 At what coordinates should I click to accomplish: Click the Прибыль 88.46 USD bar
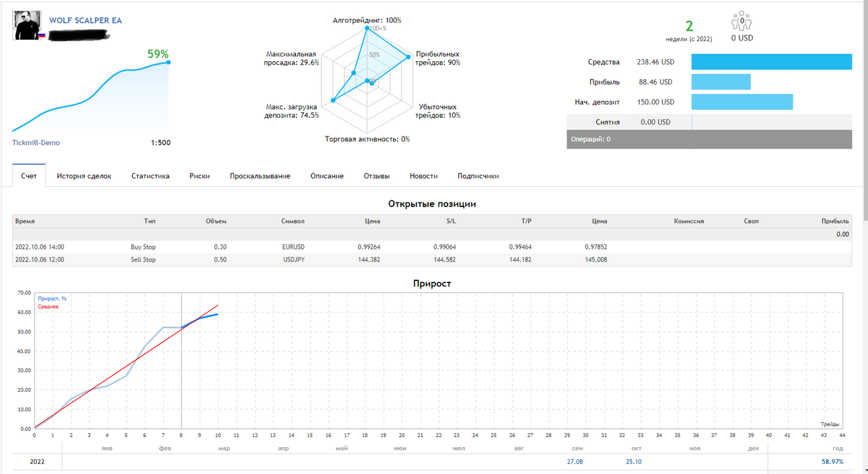tap(721, 82)
